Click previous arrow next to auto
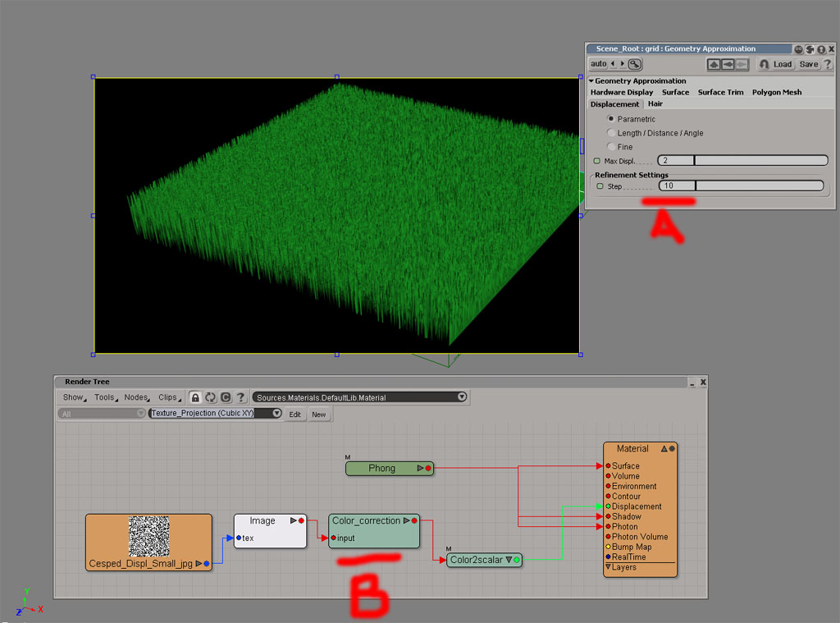This screenshot has height=623, width=840. tap(613, 64)
